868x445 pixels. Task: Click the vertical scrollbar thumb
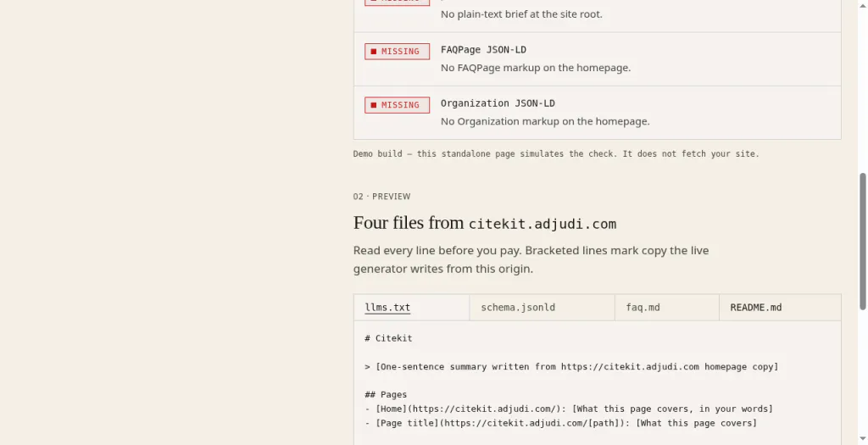pyautogui.click(x=862, y=242)
